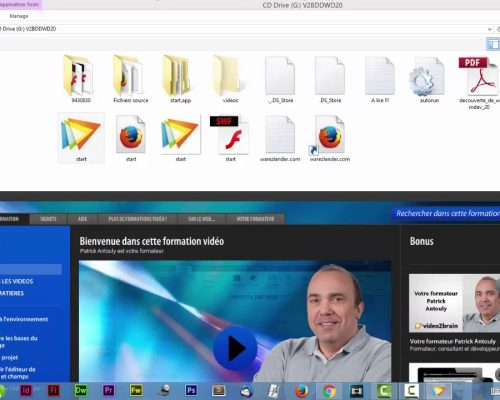Open Adobe Flash from the taskbar
Image resolution: width=500 pixels, height=400 pixels.
[x=53, y=390]
